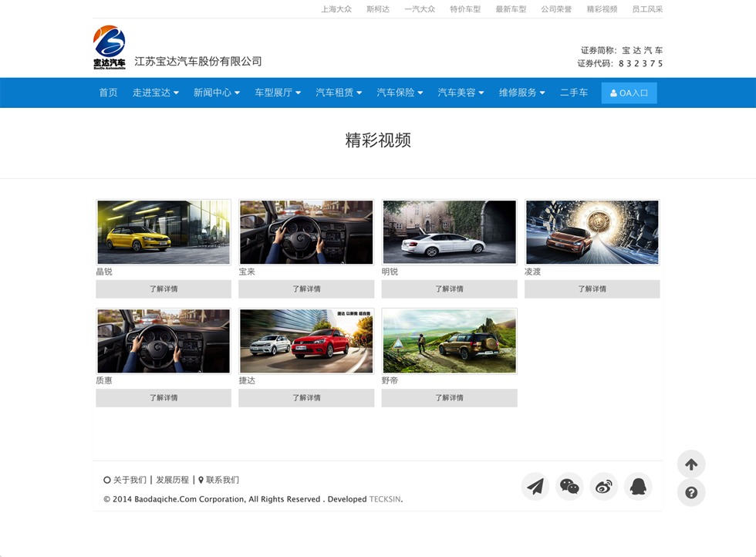The height and width of the screenshot is (557, 756).
Task: Open the 首页 menu item
Action: (x=109, y=93)
